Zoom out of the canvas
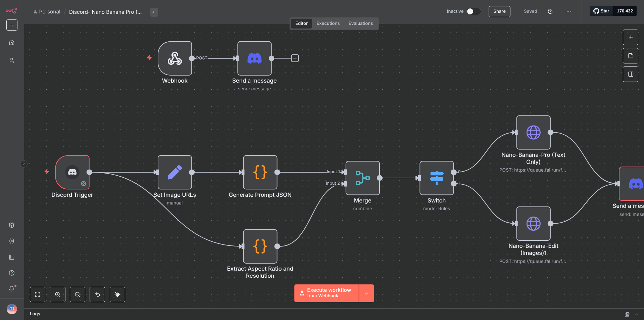Viewport: 644px width, 320px height. click(x=78, y=294)
